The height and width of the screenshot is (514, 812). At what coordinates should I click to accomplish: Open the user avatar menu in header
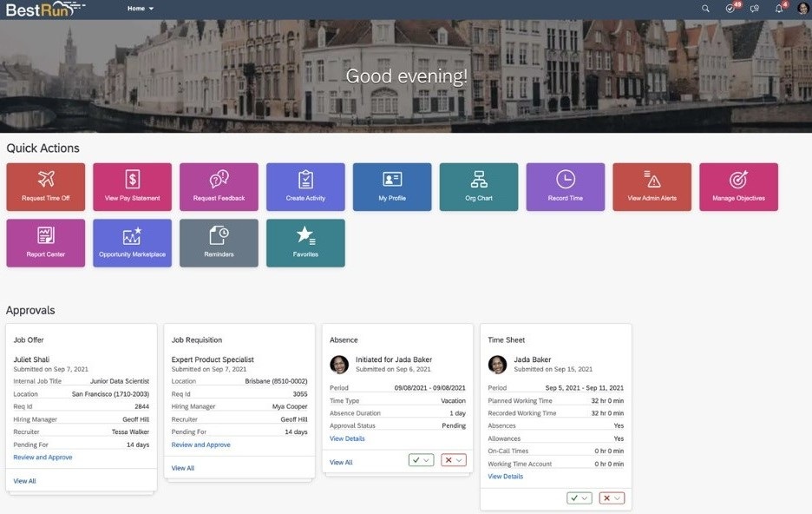pyautogui.click(x=802, y=9)
